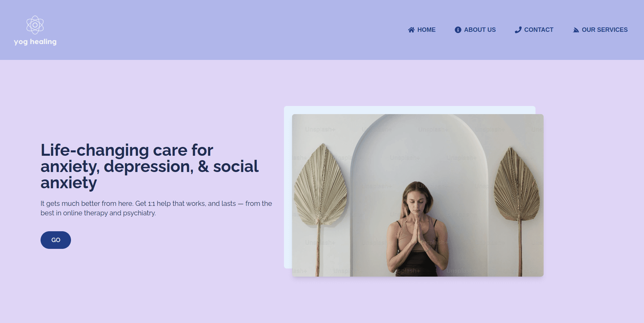Click the "Life-changing care for" headline

pyautogui.click(x=127, y=150)
